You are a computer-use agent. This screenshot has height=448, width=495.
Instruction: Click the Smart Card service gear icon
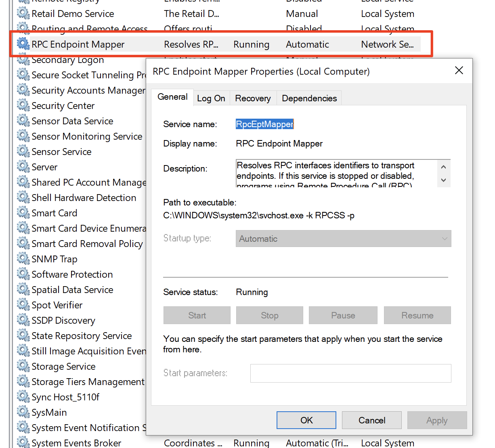pyautogui.click(x=23, y=213)
